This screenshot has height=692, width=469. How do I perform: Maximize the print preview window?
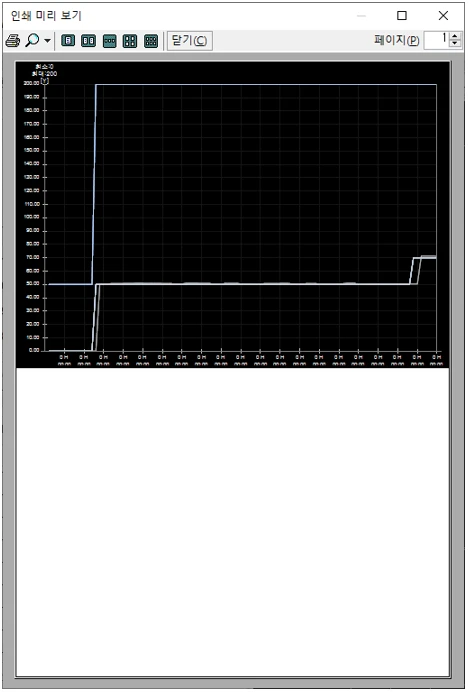[401, 15]
